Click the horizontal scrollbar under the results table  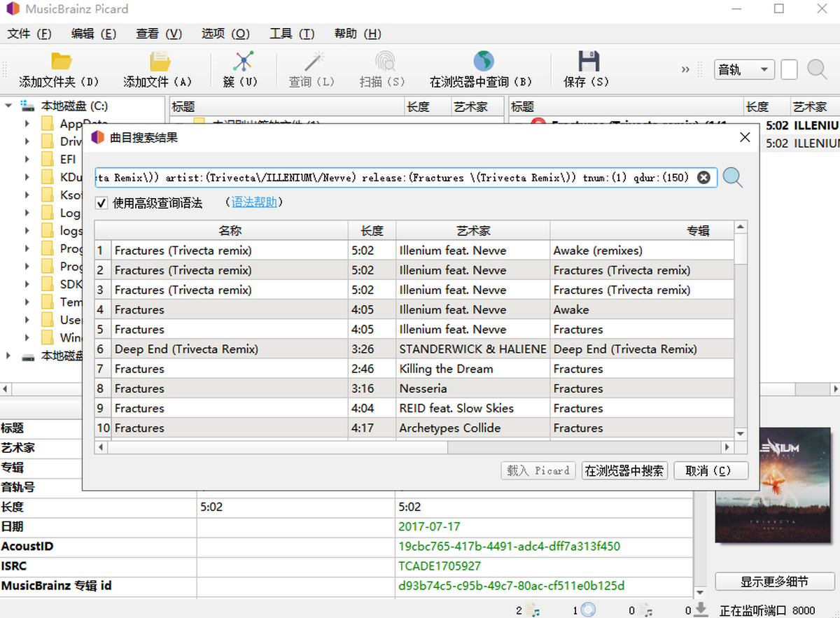click(x=413, y=447)
